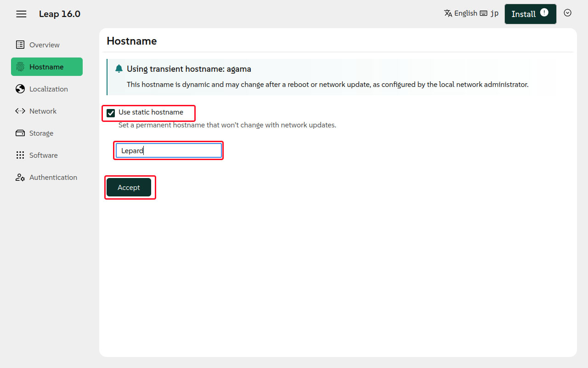Image resolution: width=588 pixels, height=368 pixels.
Task: Open the Authentication section
Action: point(53,177)
